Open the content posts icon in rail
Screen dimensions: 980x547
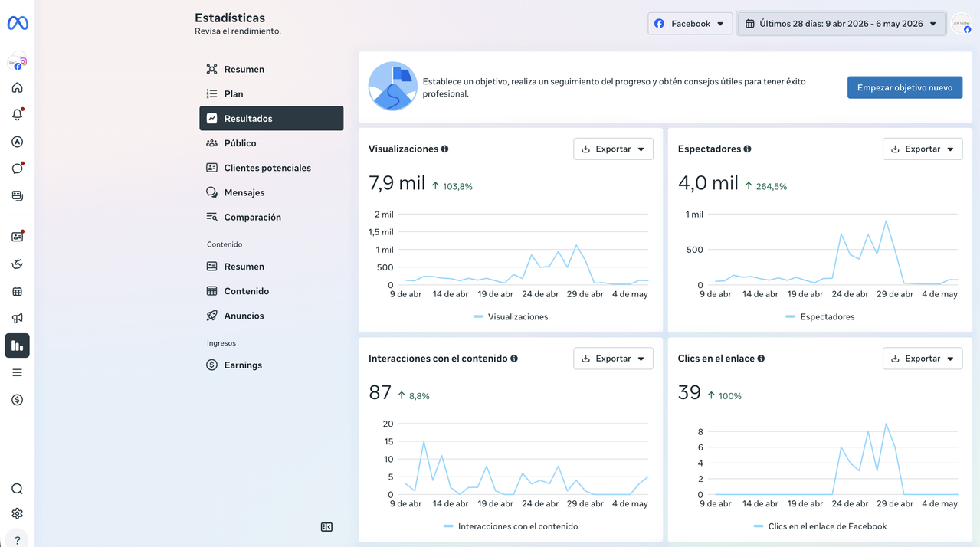tap(18, 196)
